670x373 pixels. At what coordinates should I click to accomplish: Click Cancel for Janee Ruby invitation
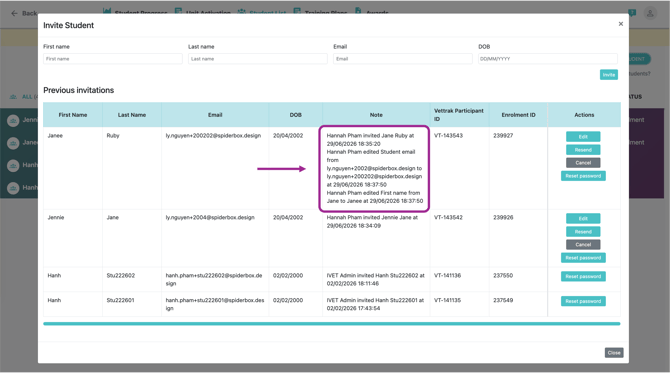(x=583, y=163)
